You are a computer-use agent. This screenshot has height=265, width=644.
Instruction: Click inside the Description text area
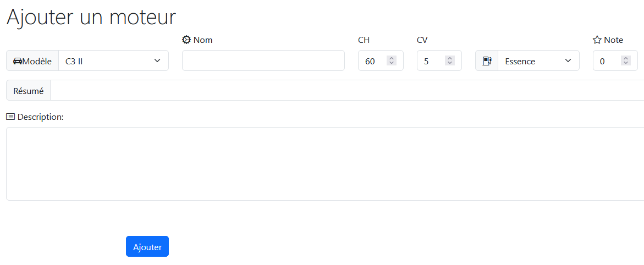coord(324,164)
